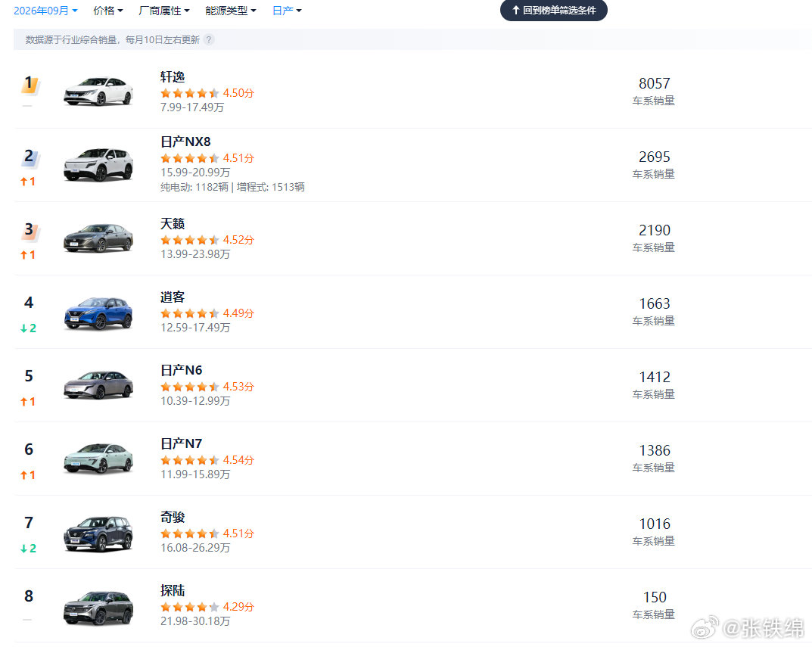Click the up-1 rank change beside 天籁
Screen dimensions: 812x647
click(28, 255)
